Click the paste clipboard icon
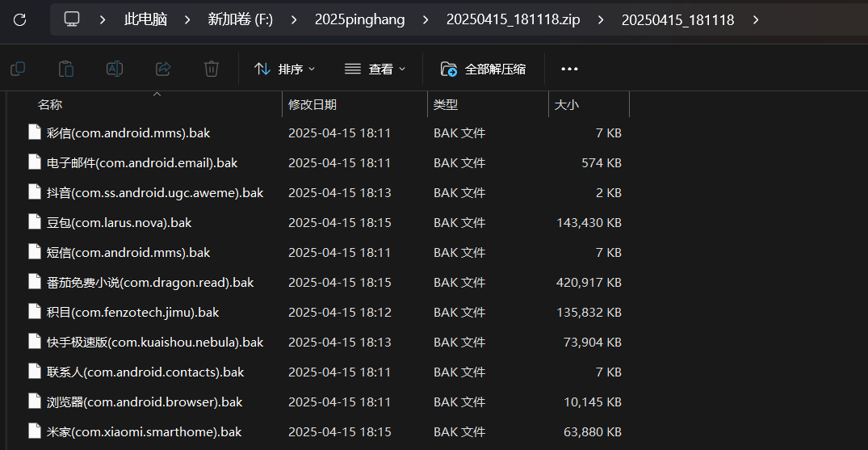 [x=66, y=69]
